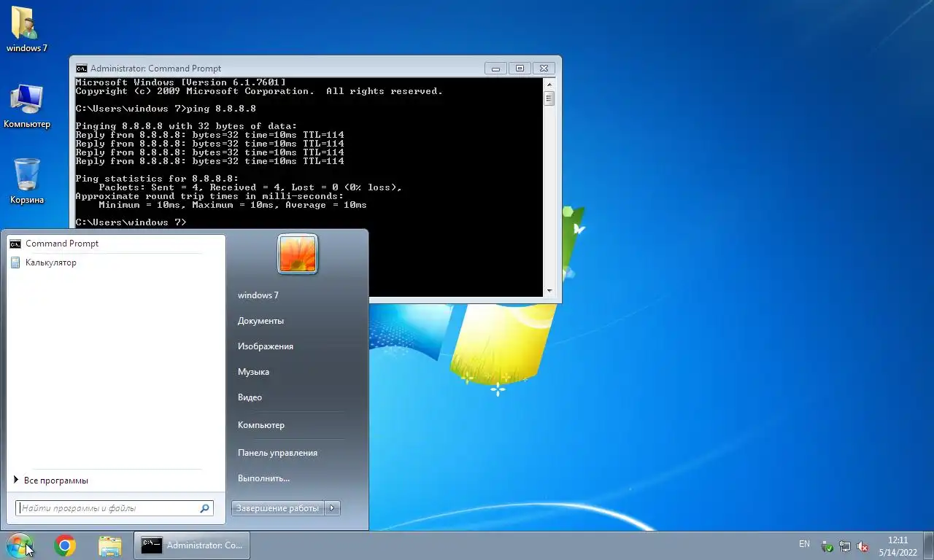
Task: Click the muted volume tray icon
Action: click(x=862, y=546)
